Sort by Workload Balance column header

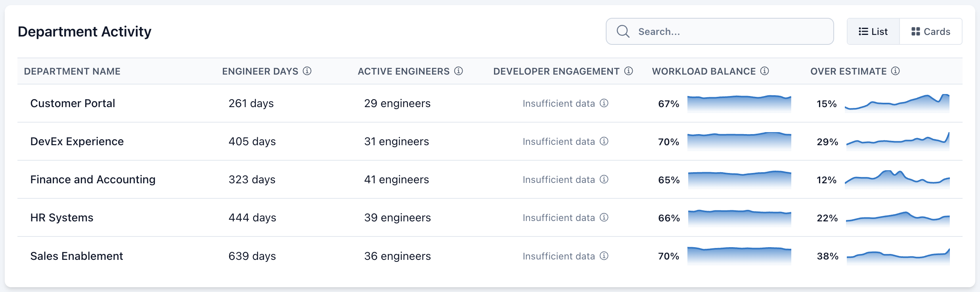704,71
